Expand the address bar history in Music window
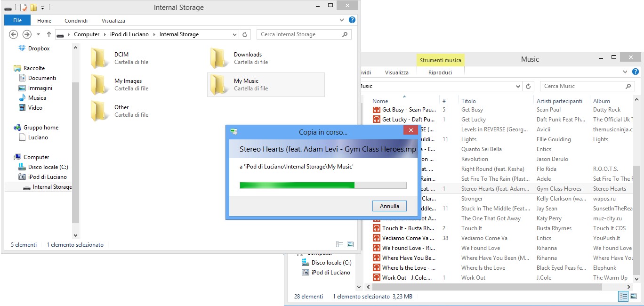Viewport: 644px width, 306px height. pyautogui.click(x=518, y=86)
